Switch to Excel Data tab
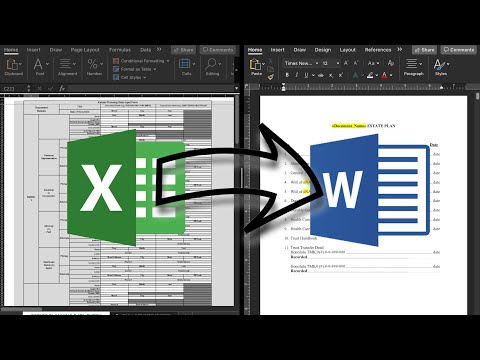The width and height of the screenshot is (480, 360). pos(146,50)
